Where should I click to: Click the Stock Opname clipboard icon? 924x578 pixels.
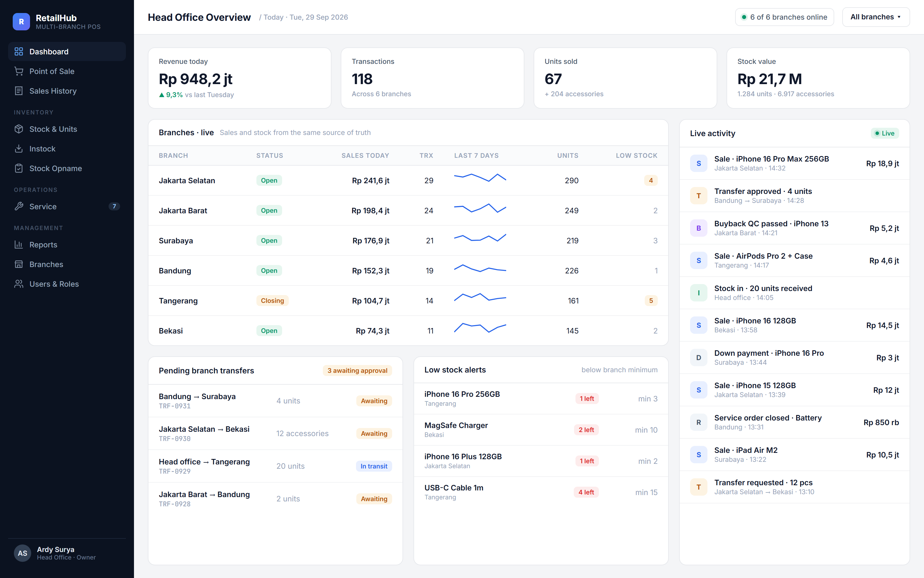(19, 168)
